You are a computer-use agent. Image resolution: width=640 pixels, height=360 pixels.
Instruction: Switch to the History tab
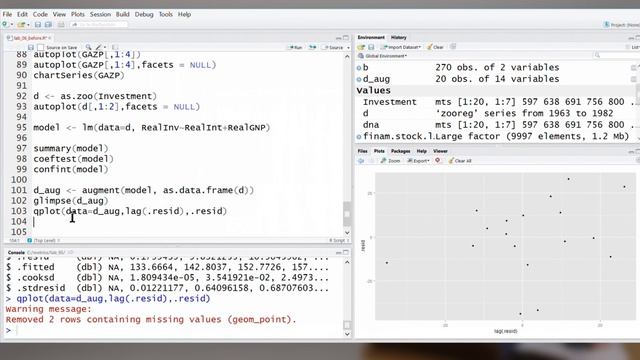click(x=399, y=38)
